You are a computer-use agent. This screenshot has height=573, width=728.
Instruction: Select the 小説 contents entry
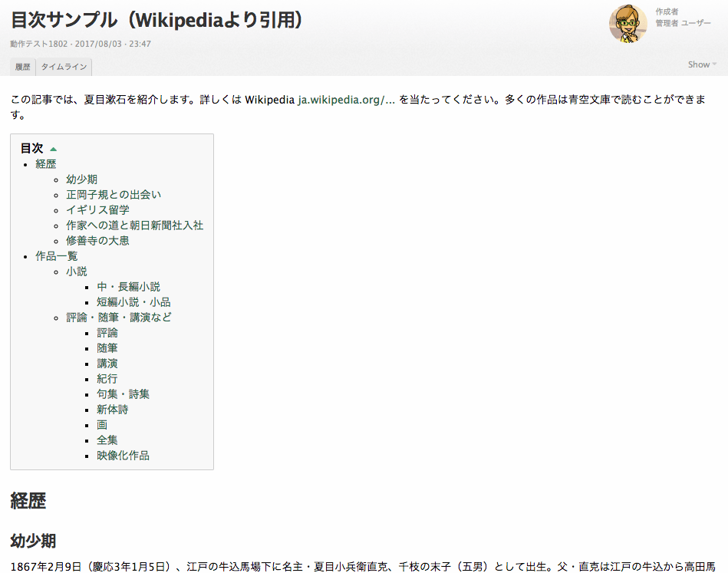pyautogui.click(x=77, y=272)
